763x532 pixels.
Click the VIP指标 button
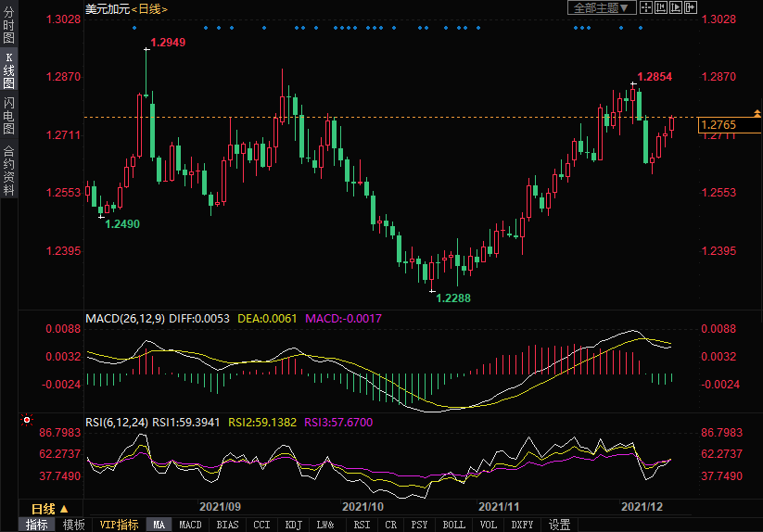point(120,525)
